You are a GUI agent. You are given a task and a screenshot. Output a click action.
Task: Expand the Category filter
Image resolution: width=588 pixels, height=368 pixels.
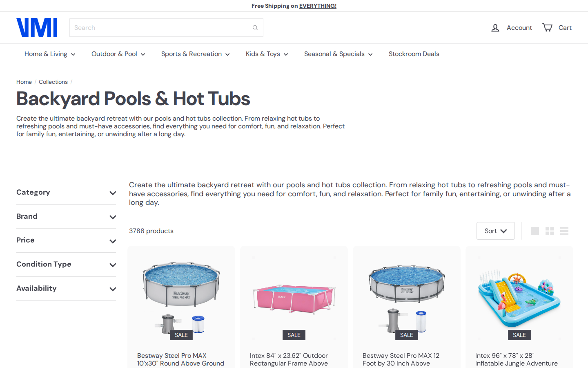point(66,193)
